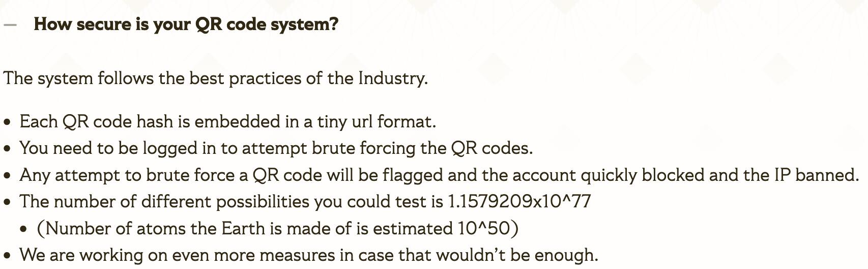Click the bullet dot before 'You need to be'
The image size is (868, 269).
[7, 149]
